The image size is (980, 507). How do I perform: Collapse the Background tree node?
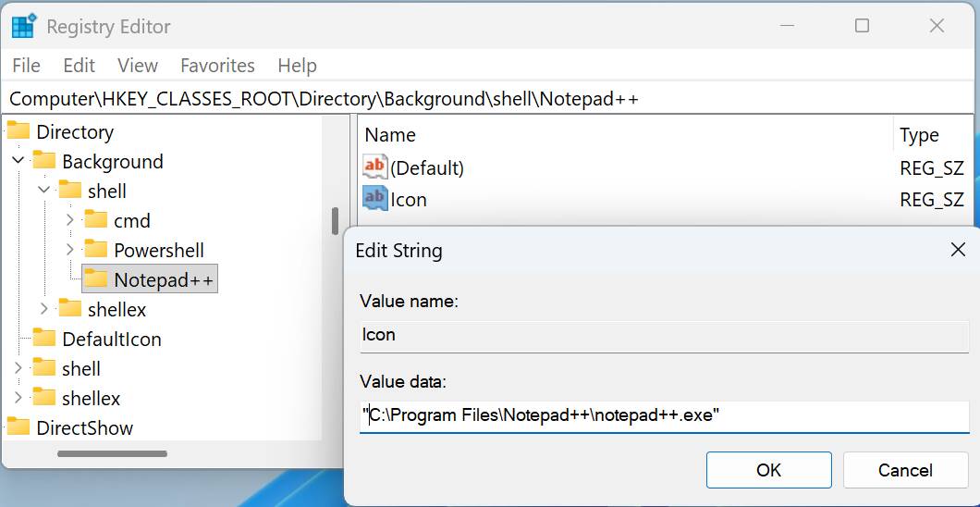click(18, 161)
